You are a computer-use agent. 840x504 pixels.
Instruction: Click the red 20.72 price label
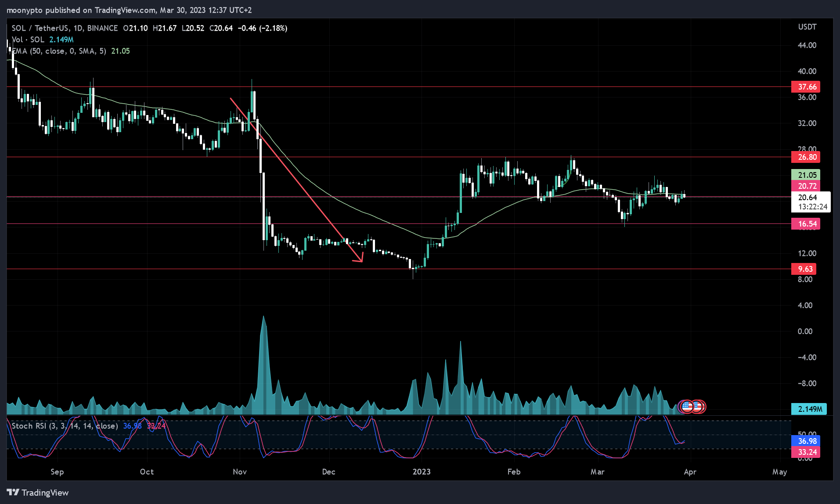click(806, 186)
